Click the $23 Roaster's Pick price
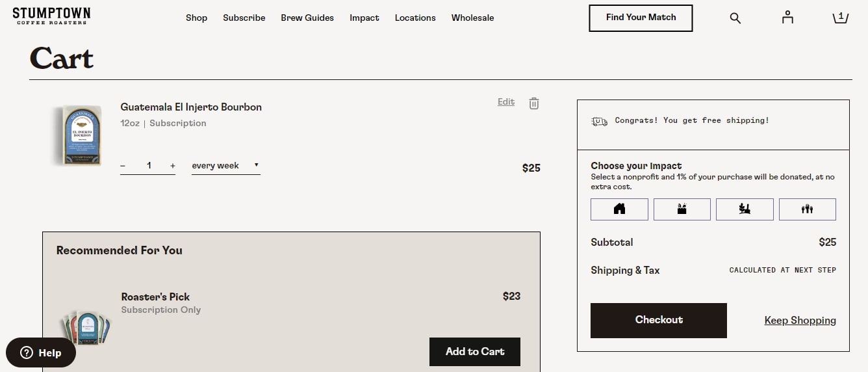 512,296
